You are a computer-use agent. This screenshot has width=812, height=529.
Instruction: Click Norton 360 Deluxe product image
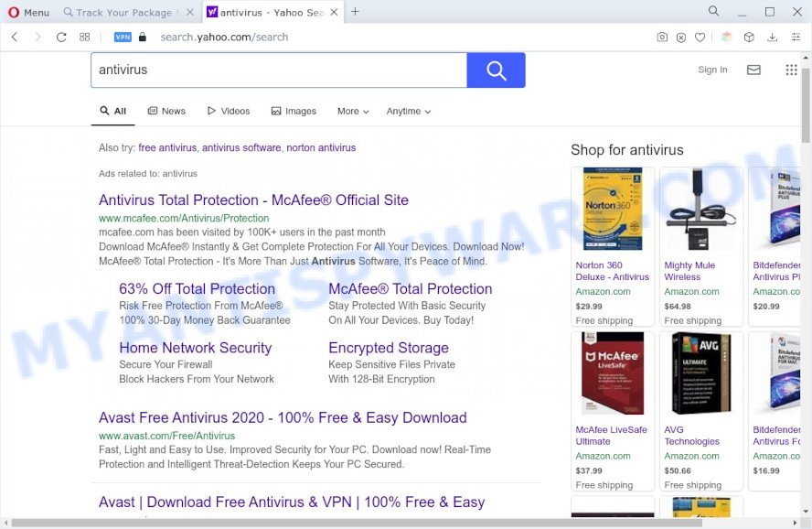(613, 209)
